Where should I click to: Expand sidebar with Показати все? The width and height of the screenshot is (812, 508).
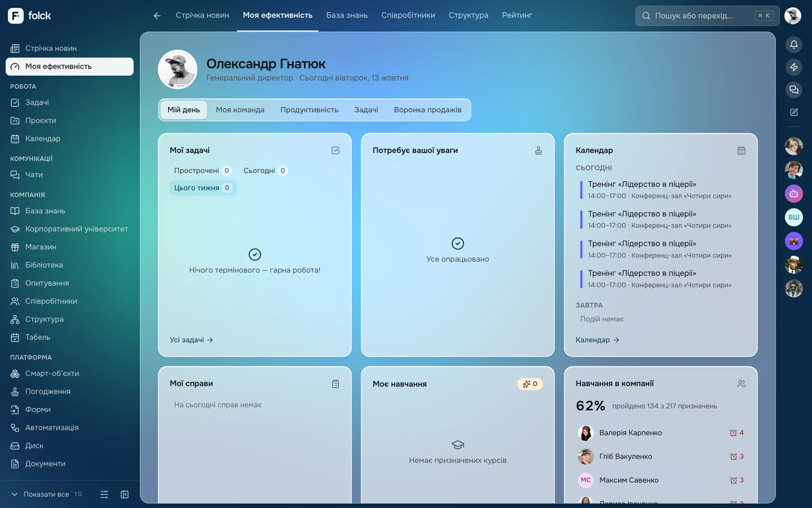point(46,494)
